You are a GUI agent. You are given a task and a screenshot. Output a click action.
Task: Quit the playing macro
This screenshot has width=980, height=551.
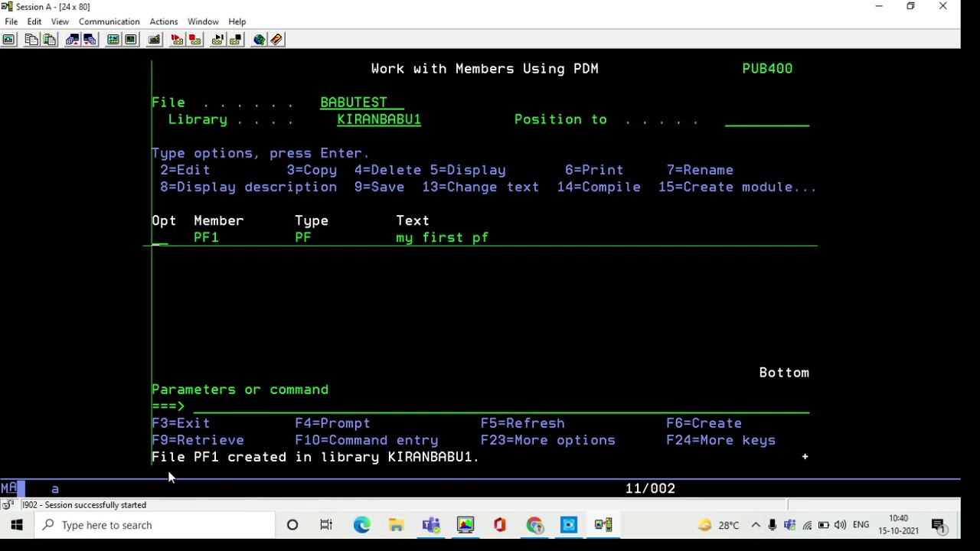click(x=235, y=39)
